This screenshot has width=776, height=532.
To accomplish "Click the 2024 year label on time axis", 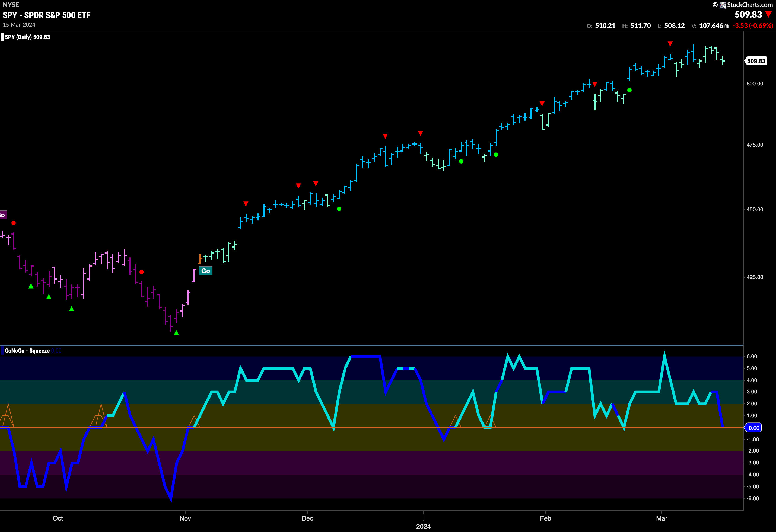I will (x=423, y=526).
